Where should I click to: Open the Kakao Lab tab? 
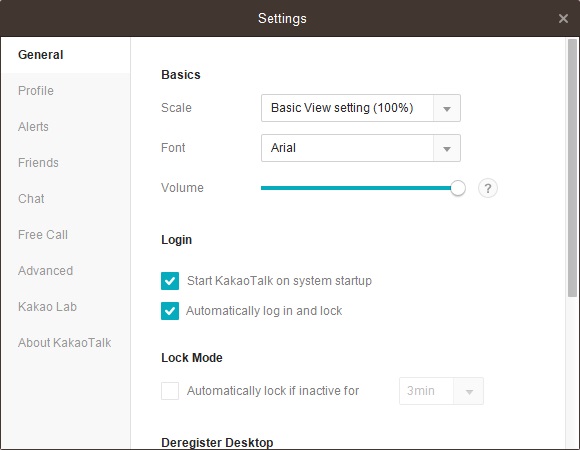(65, 307)
